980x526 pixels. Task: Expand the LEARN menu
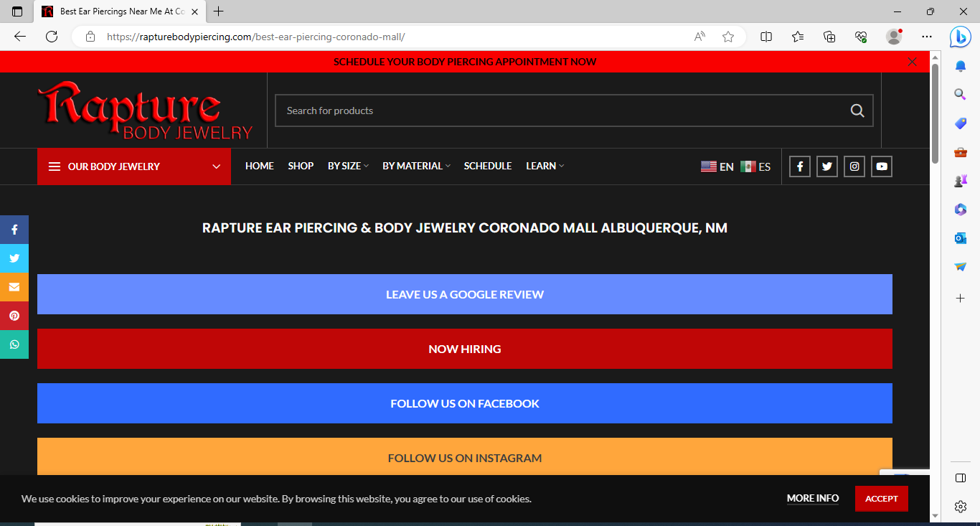(545, 166)
